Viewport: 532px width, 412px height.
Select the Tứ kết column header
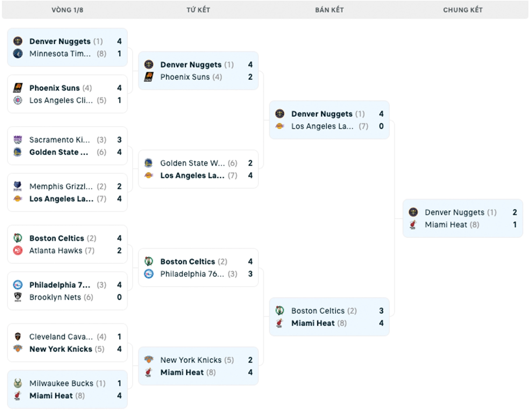tap(198, 10)
